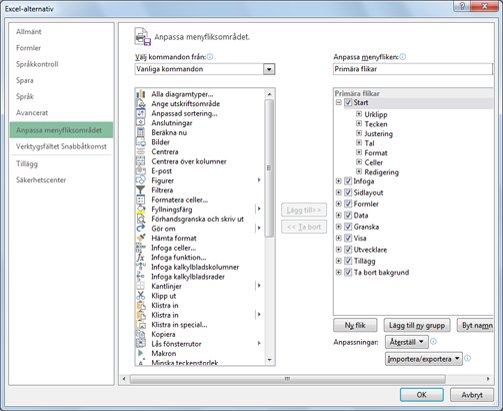This screenshot has height=411, width=503.
Task: Click the horizontal scrollbar at dialog bottom
Action: point(288,379)
